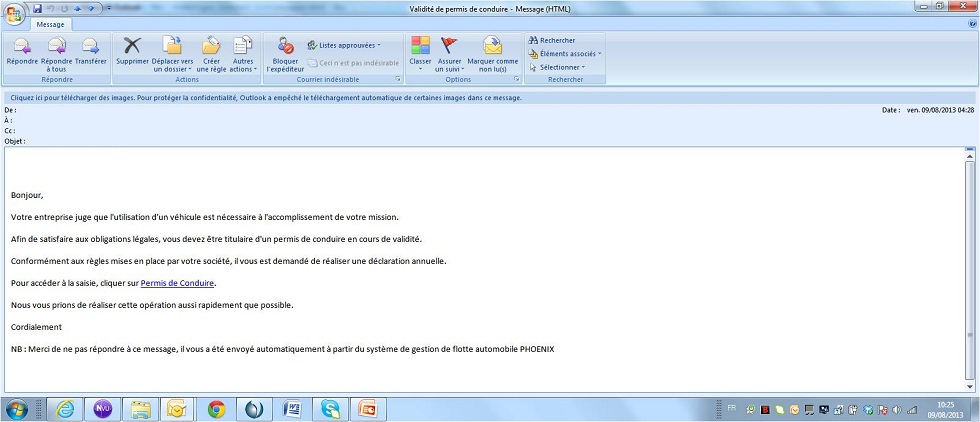The height and width of the screenshot is (422, 980).
Task: Open Google Chrome from the taskbar
Action: pyautogui.click(x=216, y=409)
